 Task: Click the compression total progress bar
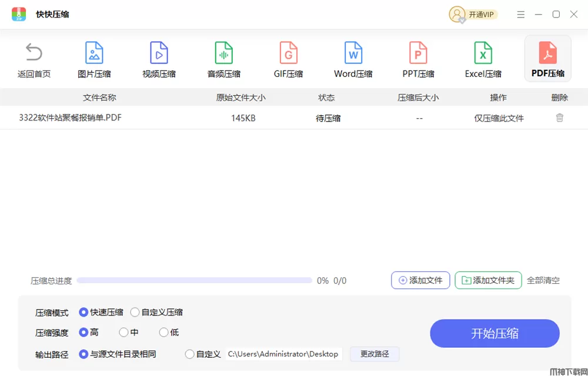point(194,281)
